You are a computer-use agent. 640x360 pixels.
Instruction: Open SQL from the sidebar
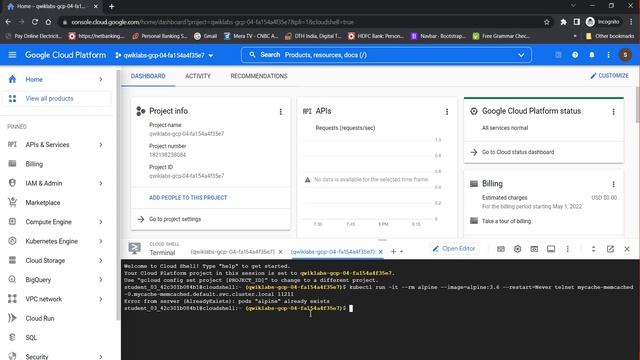pos(31,337)
